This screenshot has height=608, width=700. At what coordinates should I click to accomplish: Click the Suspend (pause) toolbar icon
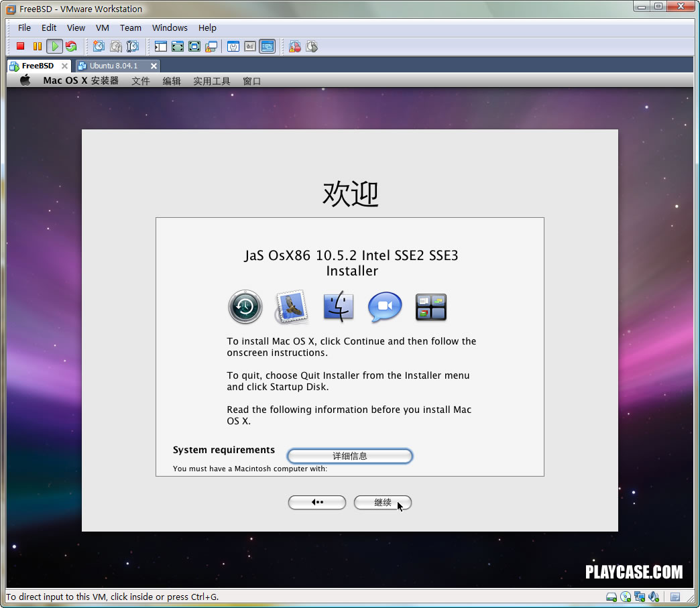point(37,46)
